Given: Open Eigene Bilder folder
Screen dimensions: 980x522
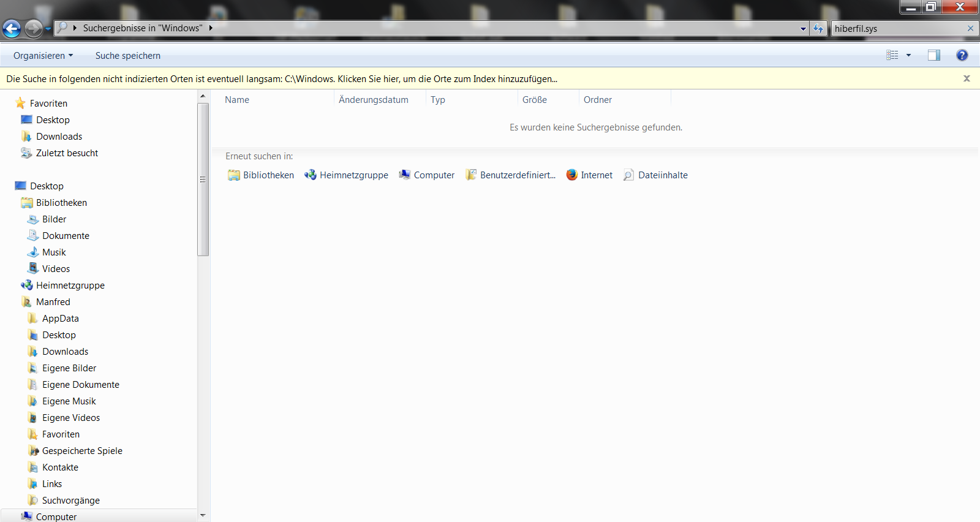Looking at the screenshot, I should tap(62, 368).
